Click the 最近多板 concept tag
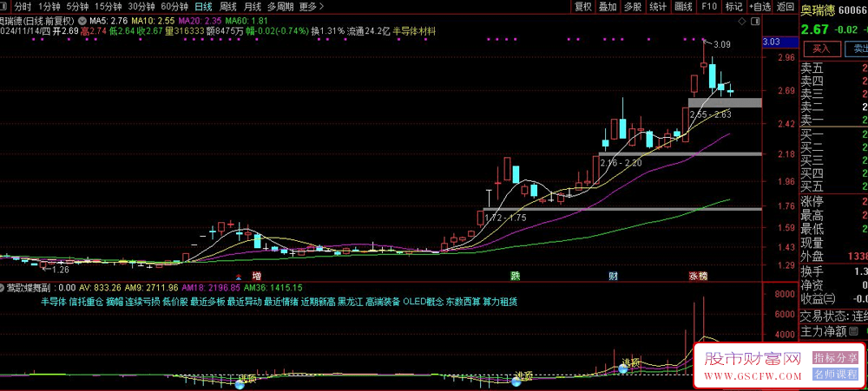Screen dimensions: 868x391 tap(207, 302)
